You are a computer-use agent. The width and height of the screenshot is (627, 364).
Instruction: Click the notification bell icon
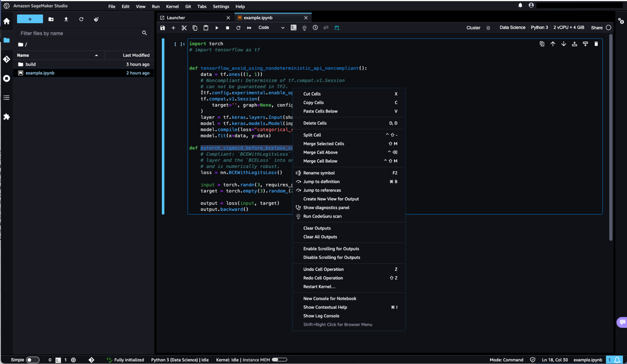click(520, 5)
